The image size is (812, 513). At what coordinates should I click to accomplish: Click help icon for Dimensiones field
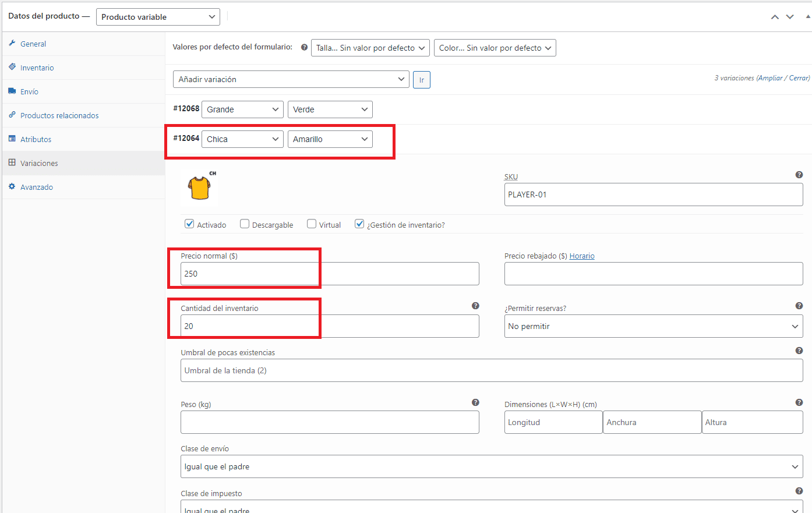pyautogui.click(x=799, y=402)
